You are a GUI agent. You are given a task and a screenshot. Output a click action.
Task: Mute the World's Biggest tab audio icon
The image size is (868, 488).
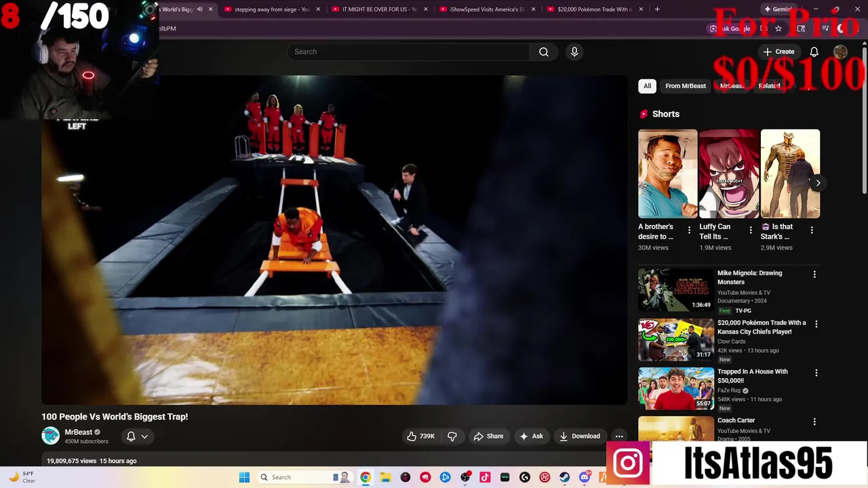click(x=199, y=9)
